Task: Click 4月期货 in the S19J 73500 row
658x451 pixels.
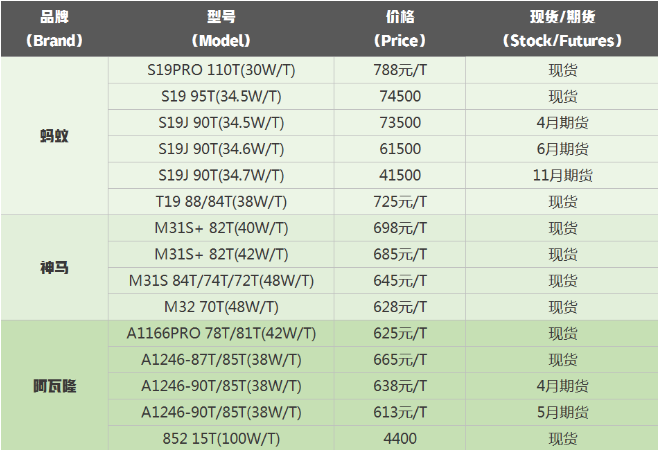Action: (562, 123)
